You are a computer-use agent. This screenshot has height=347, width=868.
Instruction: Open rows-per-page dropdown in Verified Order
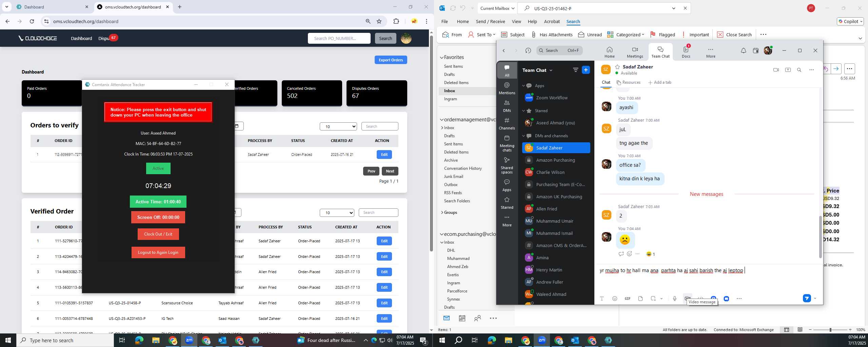[337, 212]
